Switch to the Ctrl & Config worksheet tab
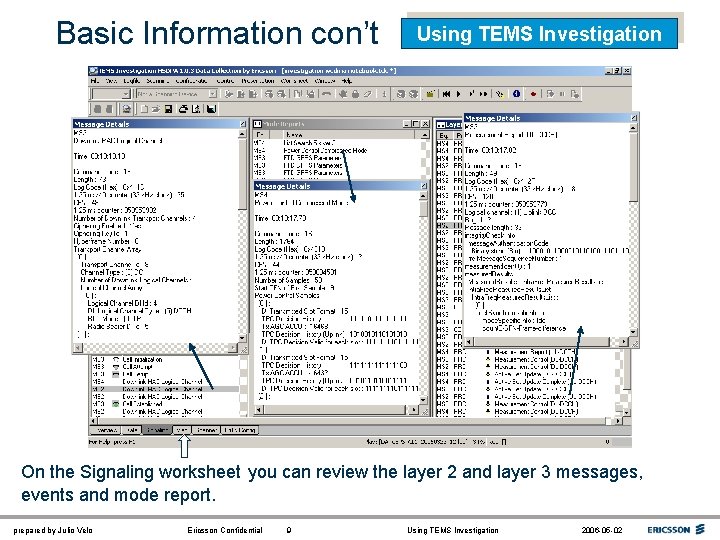 pyautogui.click(x=240, y=430)
